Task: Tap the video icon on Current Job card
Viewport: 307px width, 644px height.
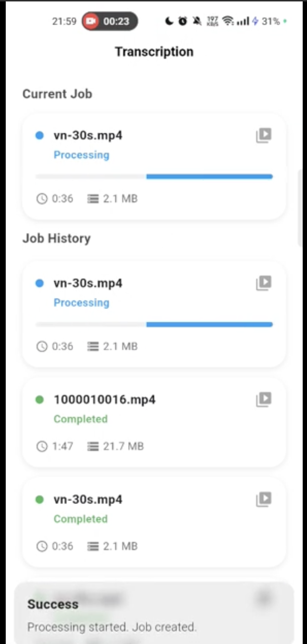Action: [264, 135]
